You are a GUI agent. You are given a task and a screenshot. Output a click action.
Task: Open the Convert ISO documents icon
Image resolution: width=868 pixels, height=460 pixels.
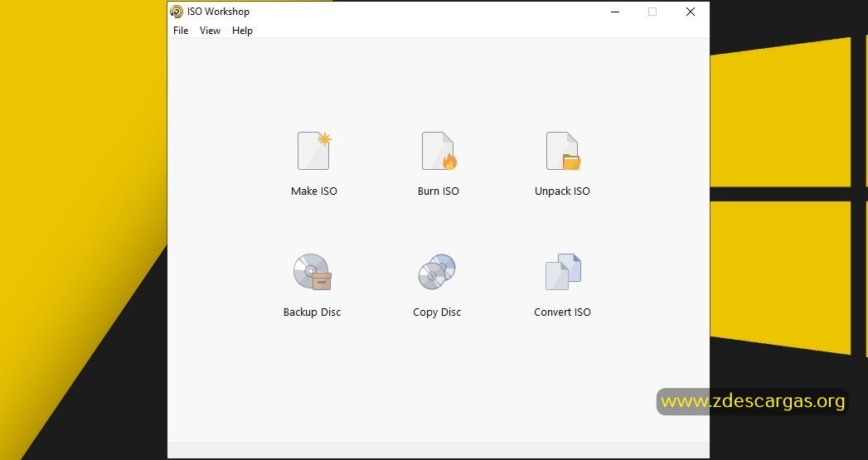click(x=563, y=272)
